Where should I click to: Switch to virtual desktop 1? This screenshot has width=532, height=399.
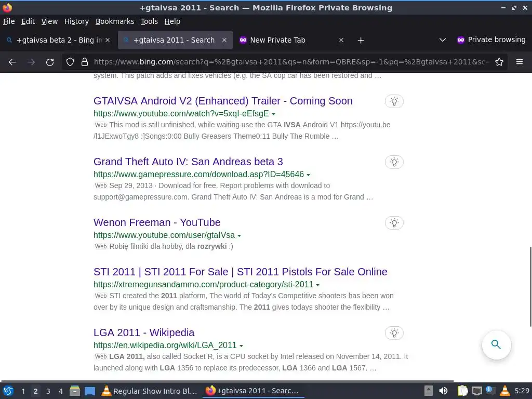(23, 391)
